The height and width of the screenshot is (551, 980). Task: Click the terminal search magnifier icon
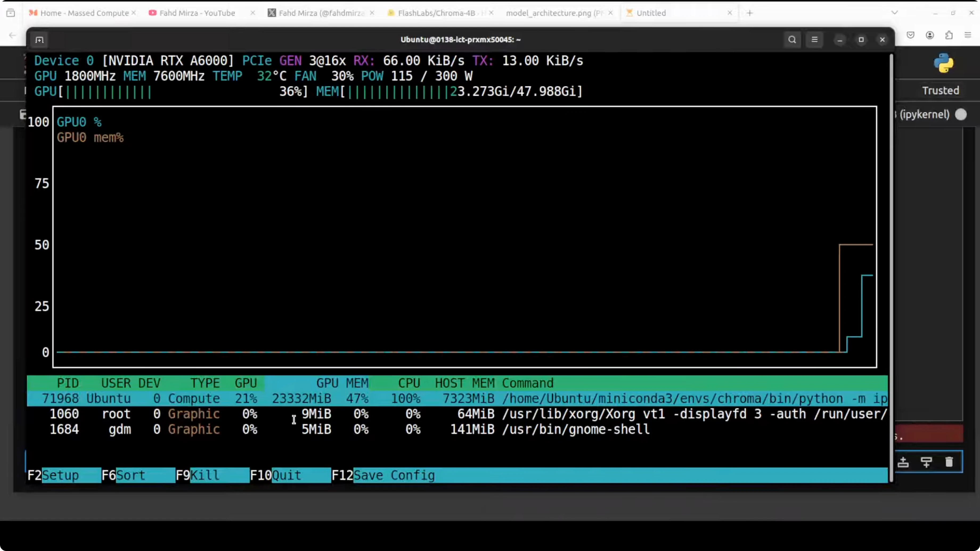click(x=792, y=40)
